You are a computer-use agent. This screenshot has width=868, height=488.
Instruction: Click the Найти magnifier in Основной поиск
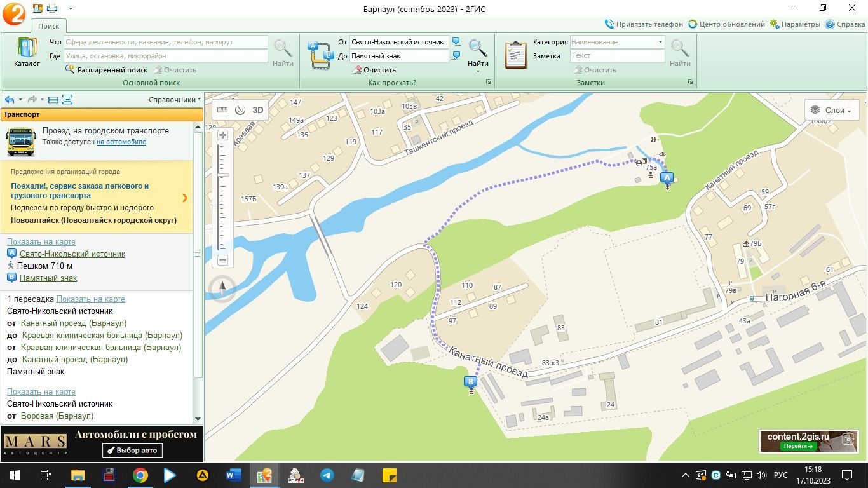coord(283,53)
